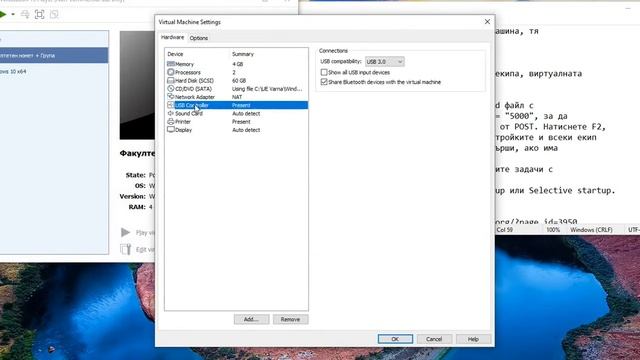Click the Notepad line mentioning 'POST'
Viewport: 640px width, 360px height.
pyautogui.click(x=552, y=127)
